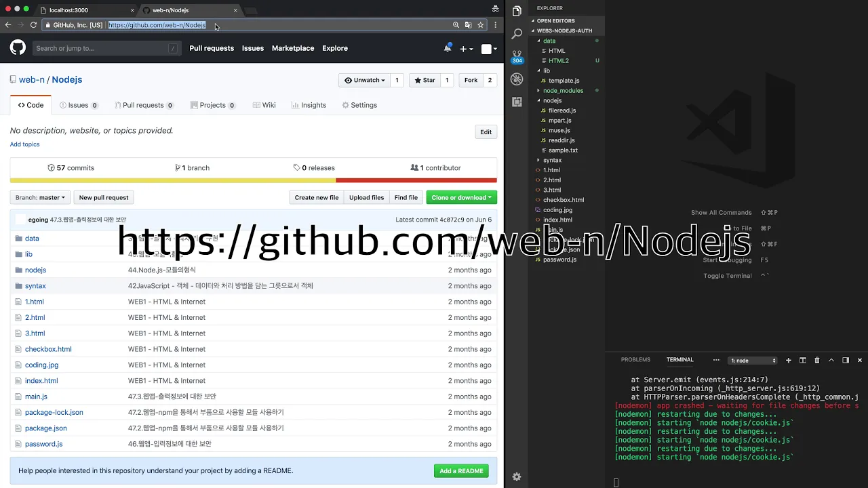Open Chrome's three-dot menu
868x488 pixels.
click(496, 25)
